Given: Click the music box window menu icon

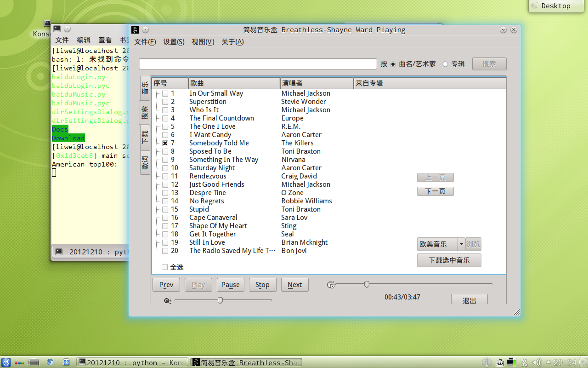Looking at the screenshot, I should tap(135, 30).
